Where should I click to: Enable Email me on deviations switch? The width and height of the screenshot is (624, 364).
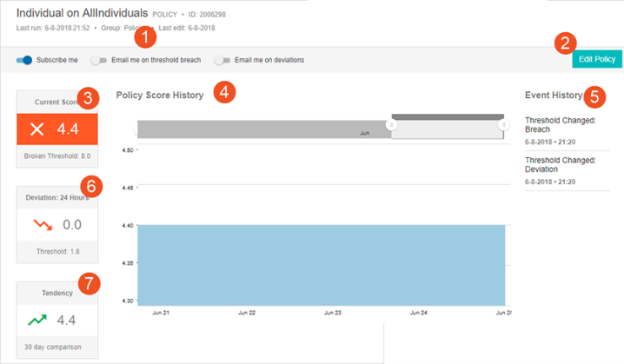click(222, 60)
